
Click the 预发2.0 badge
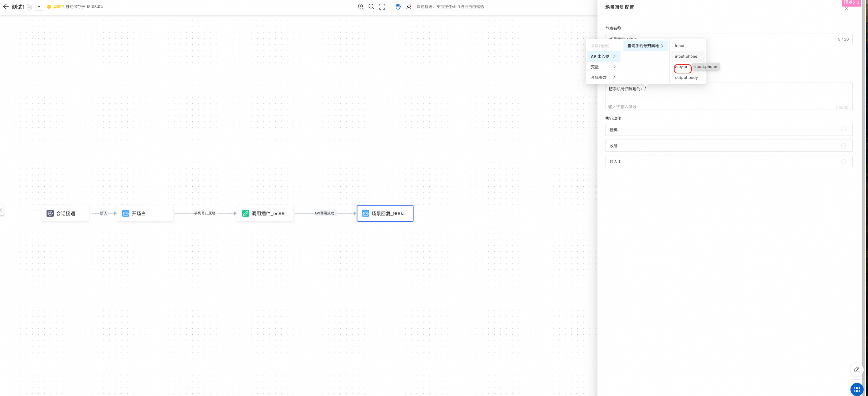pos(851,3)
